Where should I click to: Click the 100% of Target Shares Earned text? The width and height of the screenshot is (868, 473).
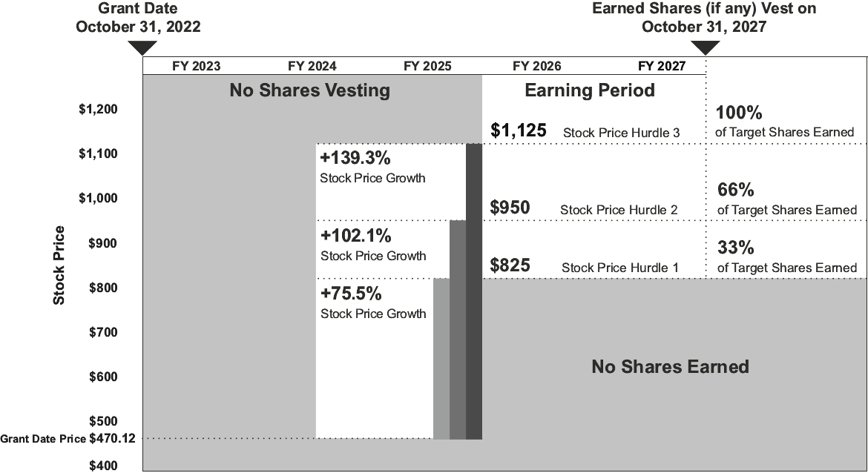tap(784, 122)
